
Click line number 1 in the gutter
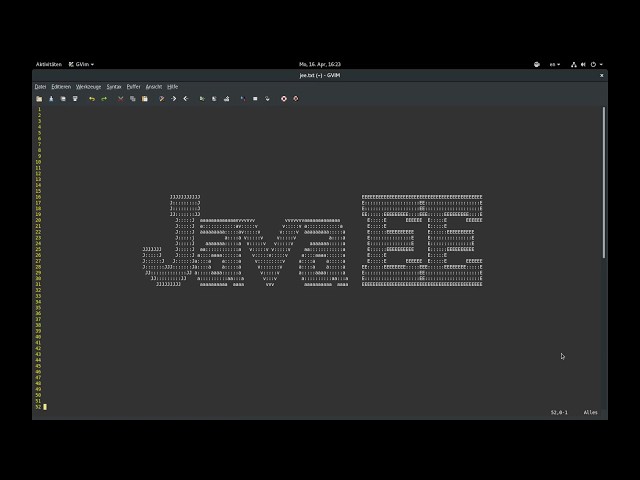point(40,109)
